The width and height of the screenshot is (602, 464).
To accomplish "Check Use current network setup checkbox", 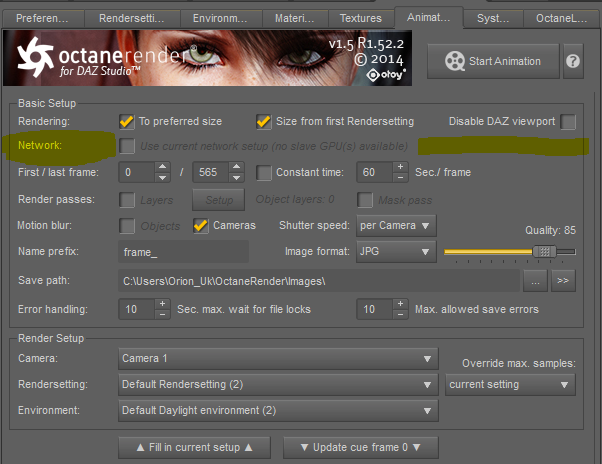I will coord(127,146).
